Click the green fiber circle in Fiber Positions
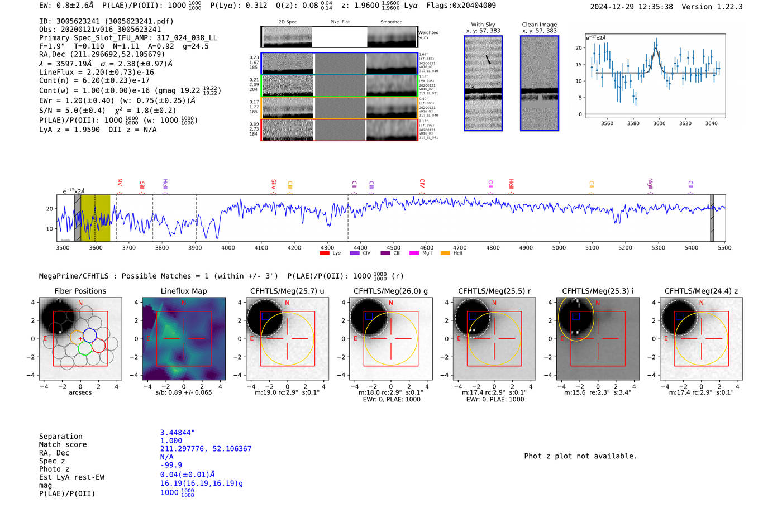Image resolution: width=782 pixels, height=532 pixels. [x=85, y=348]
